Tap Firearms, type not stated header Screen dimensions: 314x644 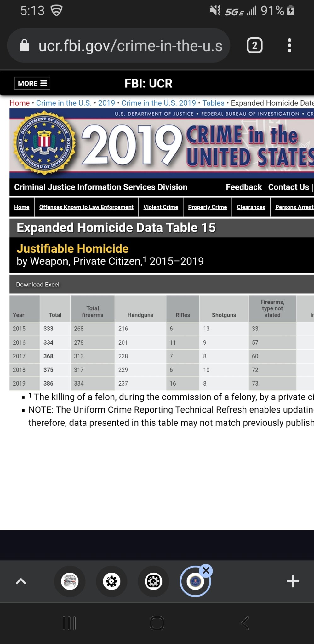pyautogui.click(x=272, y=308)
